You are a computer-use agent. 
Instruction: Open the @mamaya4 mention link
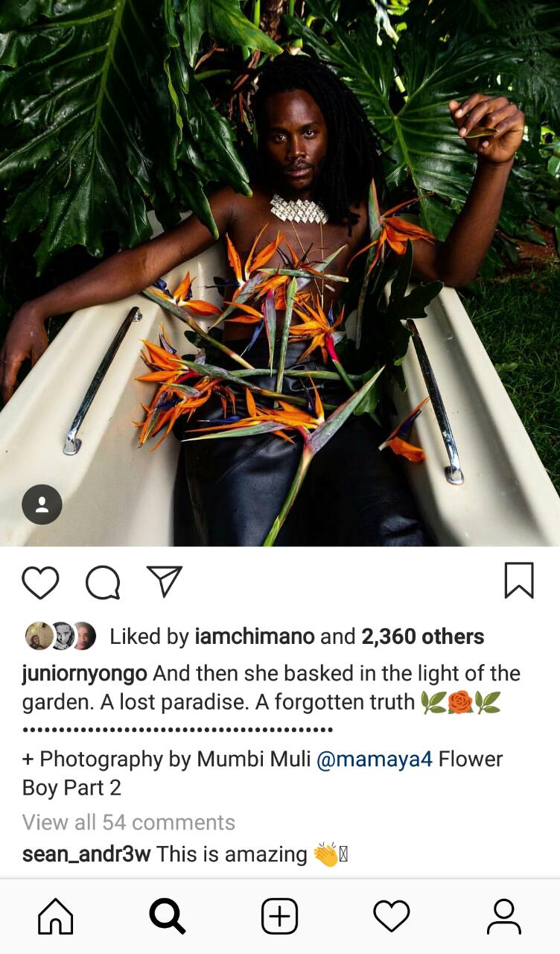point(375,759)
